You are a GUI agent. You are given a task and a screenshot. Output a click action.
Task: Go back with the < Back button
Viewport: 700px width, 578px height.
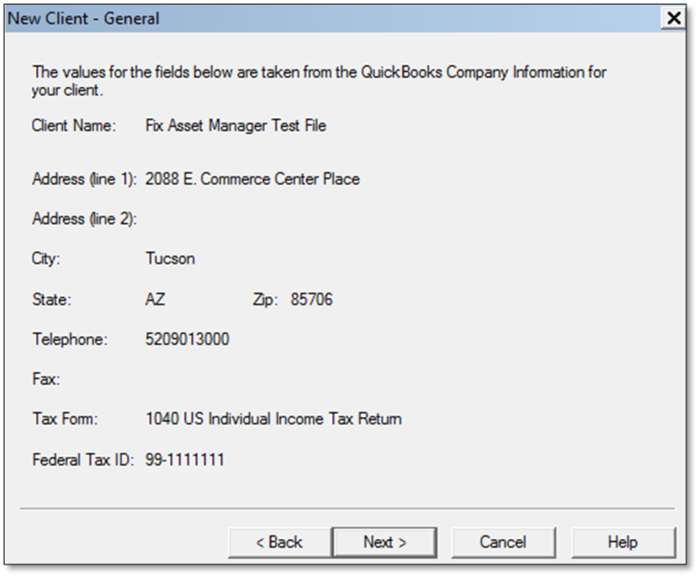point(279,542)
